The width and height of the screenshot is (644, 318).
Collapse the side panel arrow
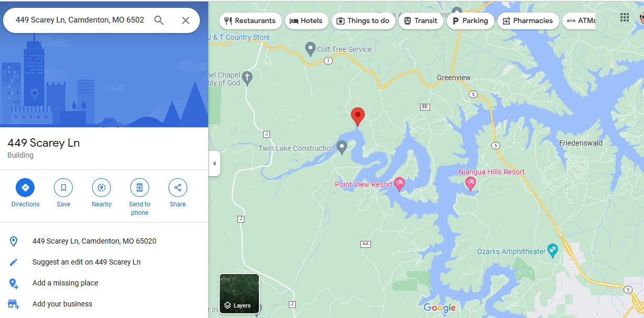[214, 163]
